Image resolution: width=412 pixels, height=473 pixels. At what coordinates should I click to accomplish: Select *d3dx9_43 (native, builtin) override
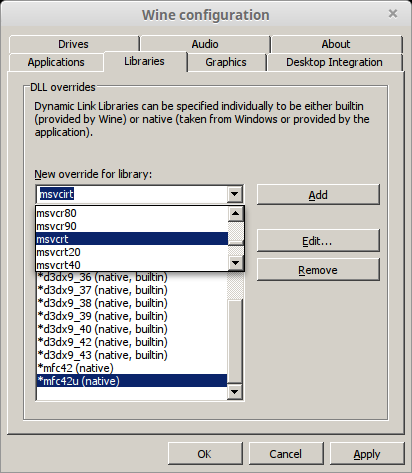coord(132,355)
